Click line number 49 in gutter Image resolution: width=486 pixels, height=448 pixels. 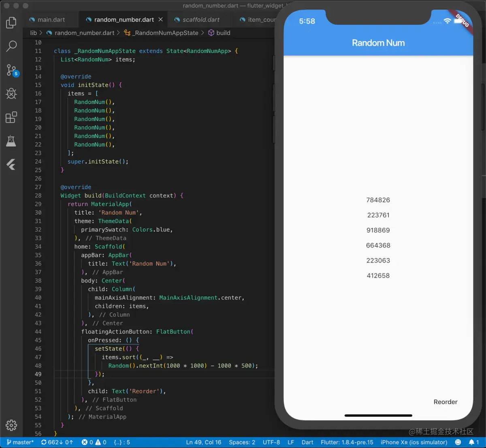point(38,374)
